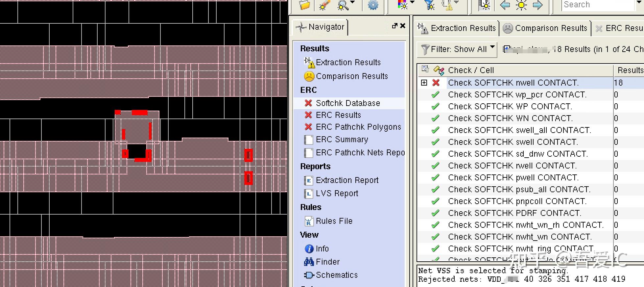Select ERC Pathchk Polygons in Navigator
Viewport: 644px width, 287px height.
358,127
